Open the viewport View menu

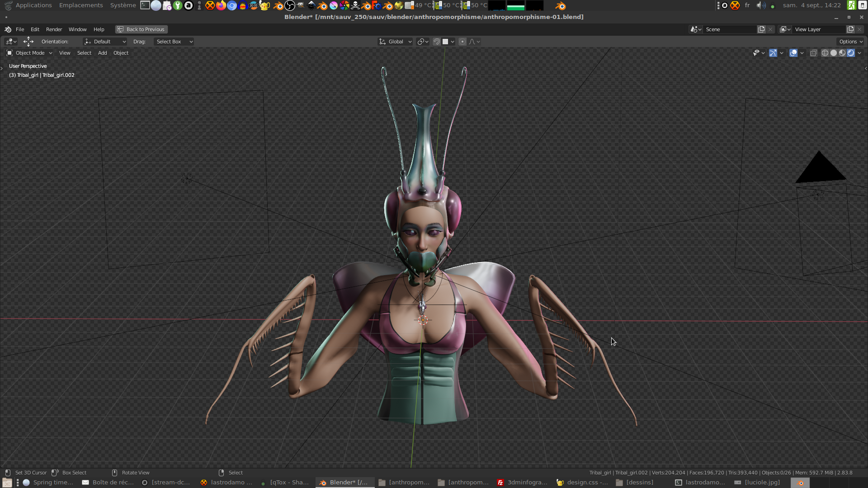65,53
